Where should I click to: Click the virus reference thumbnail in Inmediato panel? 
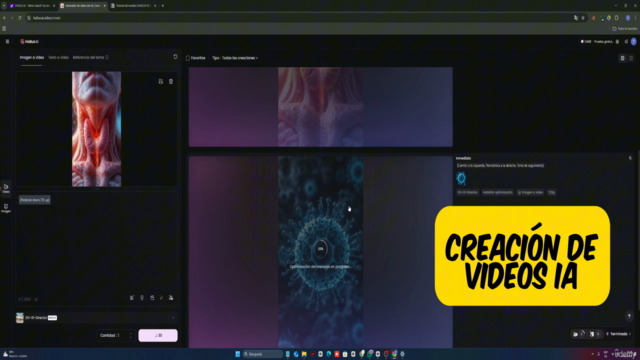[x=461, y=178]
